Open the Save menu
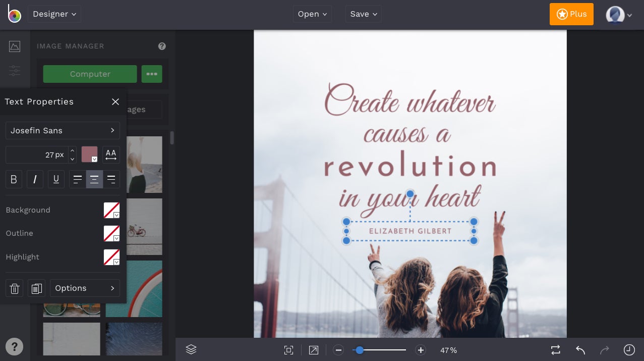644x361 pixels. pos(363,14)
